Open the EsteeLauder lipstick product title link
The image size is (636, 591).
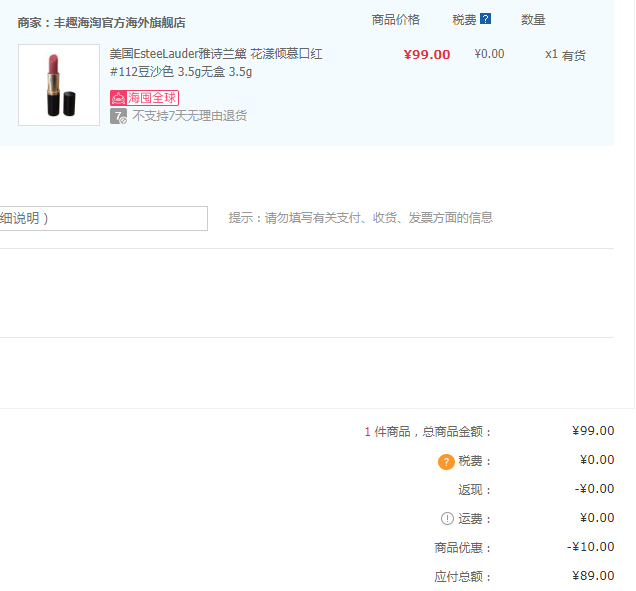click(216, 63)
